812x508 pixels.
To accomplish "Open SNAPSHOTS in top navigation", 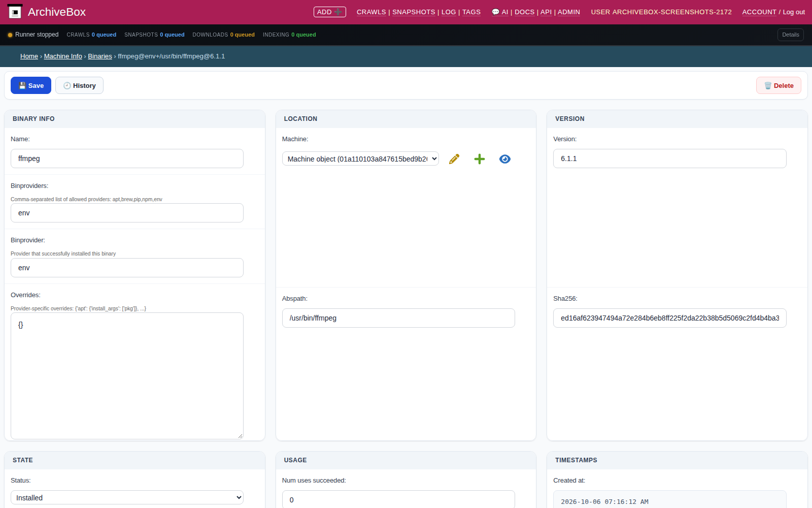I will tap(414, 12).
